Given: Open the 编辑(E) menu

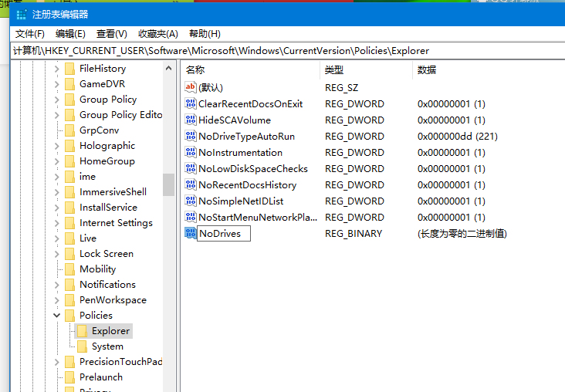Looking at the screenshot, I should (x=70, y=34).
